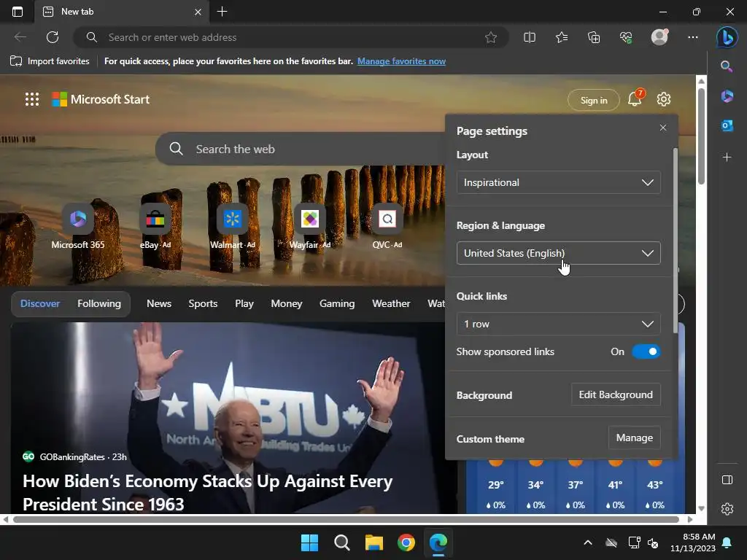Open the eBay sponsored quick link
This screenshot has width=747, height=560.
(155, 227)
